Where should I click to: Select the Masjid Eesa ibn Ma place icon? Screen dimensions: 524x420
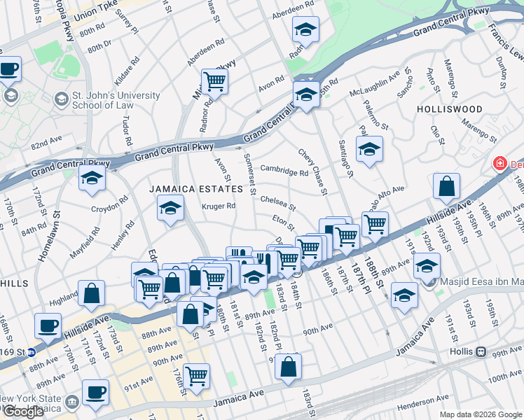[430, 282]
